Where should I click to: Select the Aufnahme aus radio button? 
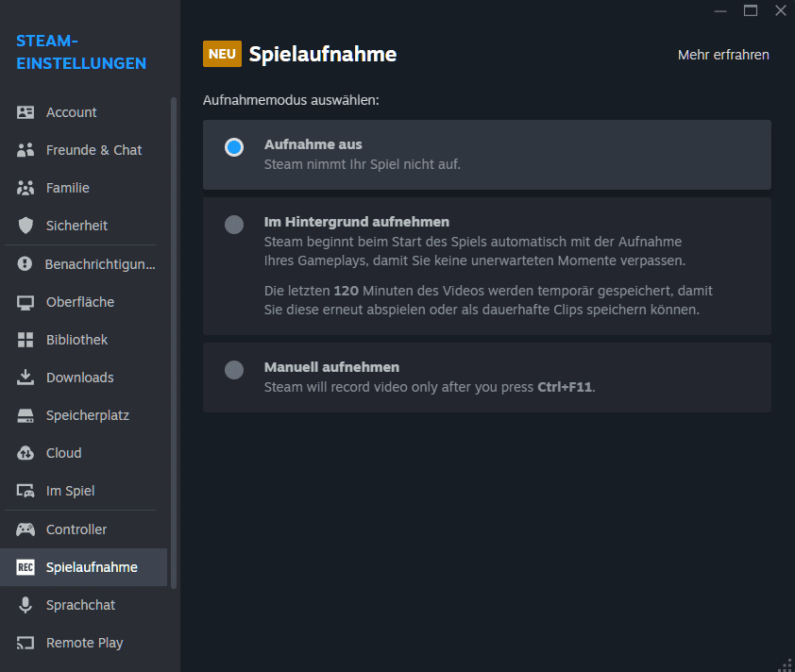point(234,147)
